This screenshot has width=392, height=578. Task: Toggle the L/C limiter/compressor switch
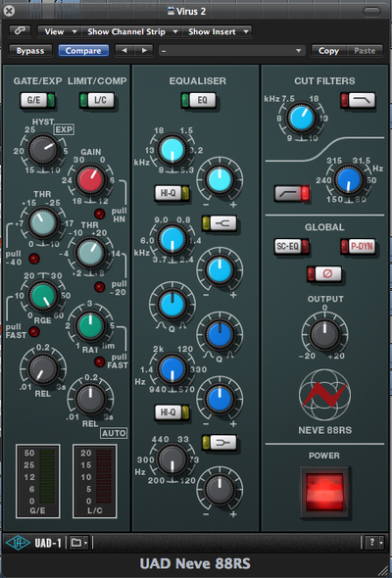pos(97,100)
